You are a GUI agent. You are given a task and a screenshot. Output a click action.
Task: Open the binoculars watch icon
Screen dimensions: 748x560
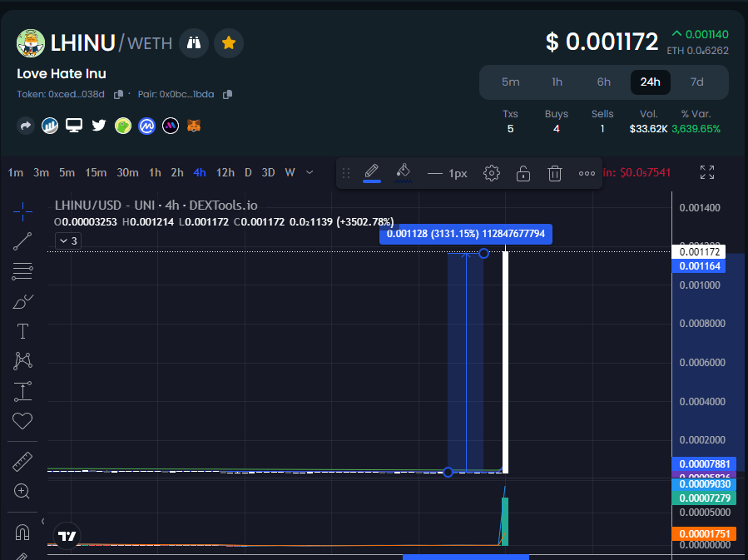[x=194, y=43]
